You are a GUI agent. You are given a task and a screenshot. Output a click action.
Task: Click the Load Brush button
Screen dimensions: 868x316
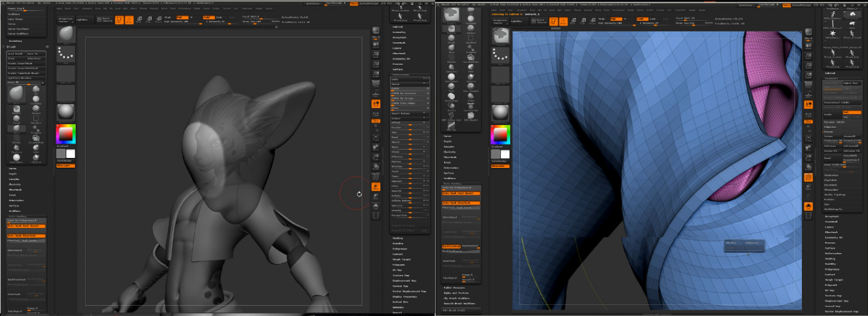click(15, 53)
